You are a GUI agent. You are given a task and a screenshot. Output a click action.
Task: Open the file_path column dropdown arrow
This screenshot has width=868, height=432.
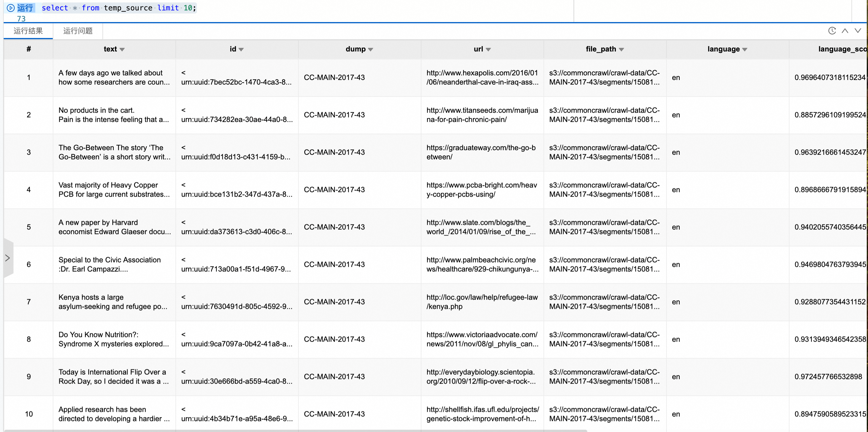coord(621,50)
